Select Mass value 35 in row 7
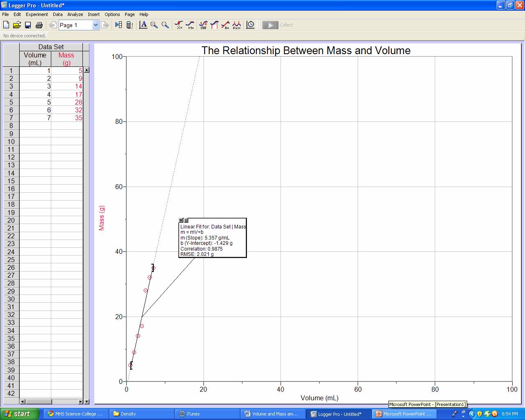 (x=67, y=118)
